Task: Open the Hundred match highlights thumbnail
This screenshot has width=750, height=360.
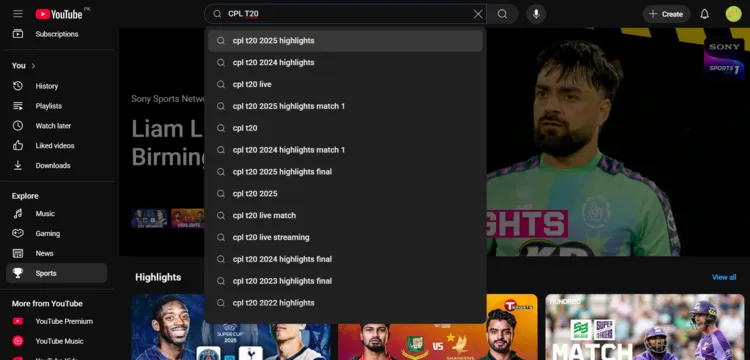Action: [x=645, y=327]
